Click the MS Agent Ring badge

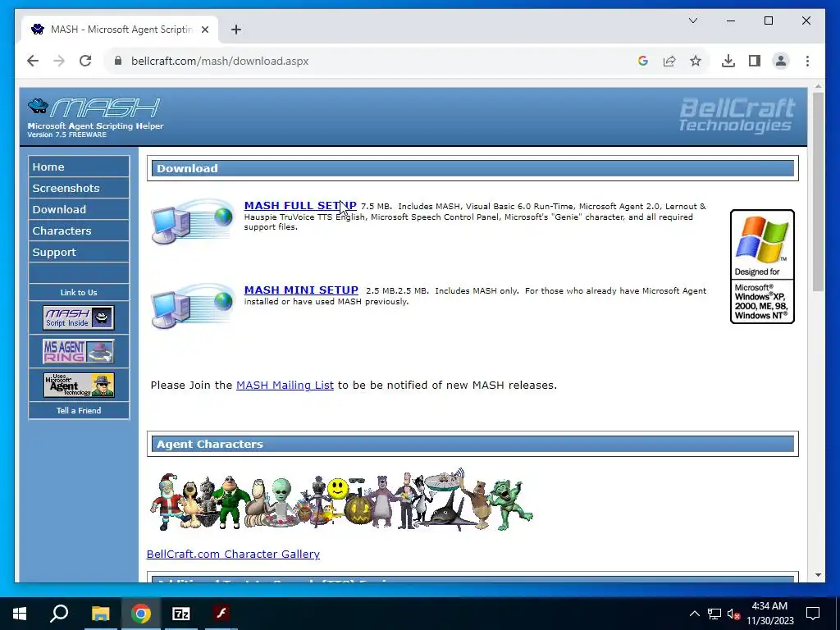[x=79, y=351]
